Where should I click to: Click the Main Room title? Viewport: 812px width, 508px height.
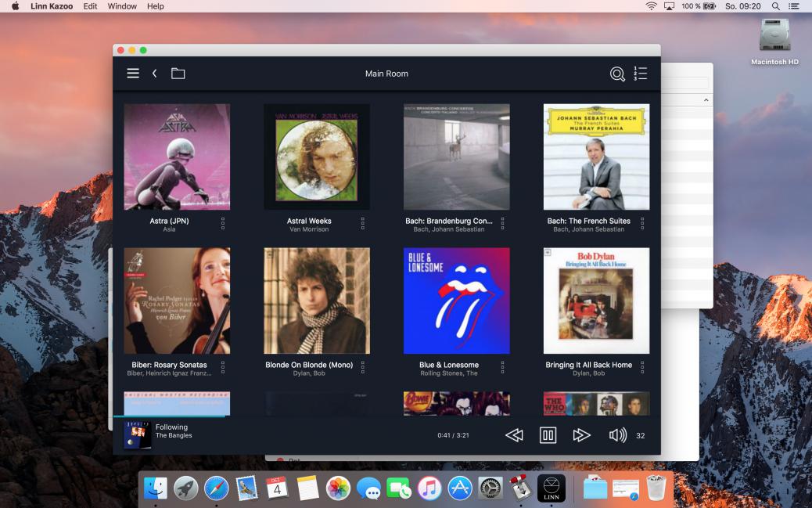386,74
